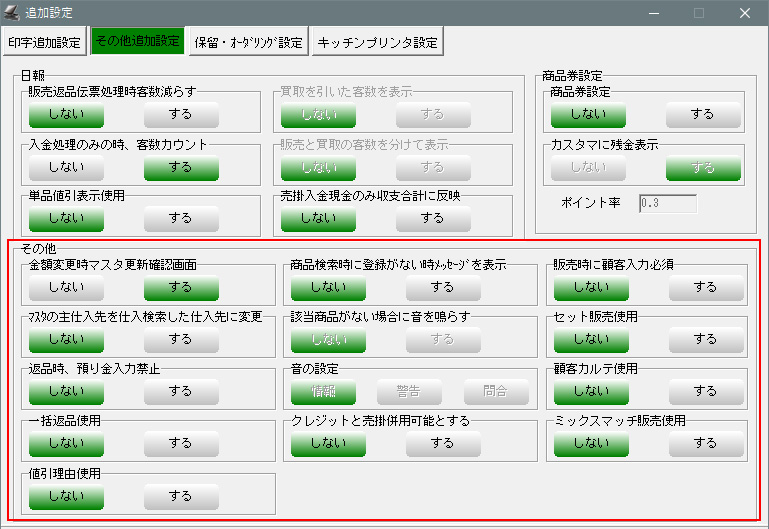Set 入金処理のみの時、客数カウント to しない
The image size is (769, 529).
point(66,166)
